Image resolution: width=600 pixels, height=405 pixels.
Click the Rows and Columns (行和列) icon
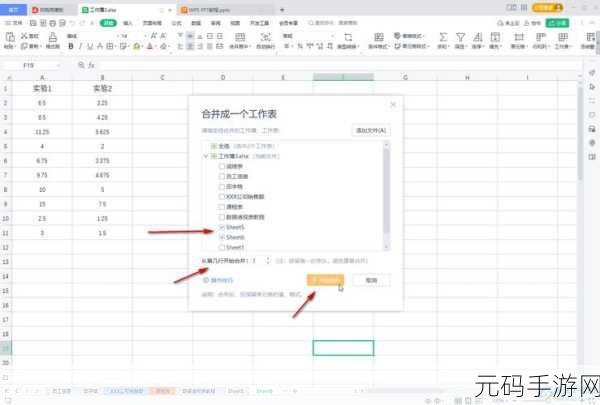point(541,37)
